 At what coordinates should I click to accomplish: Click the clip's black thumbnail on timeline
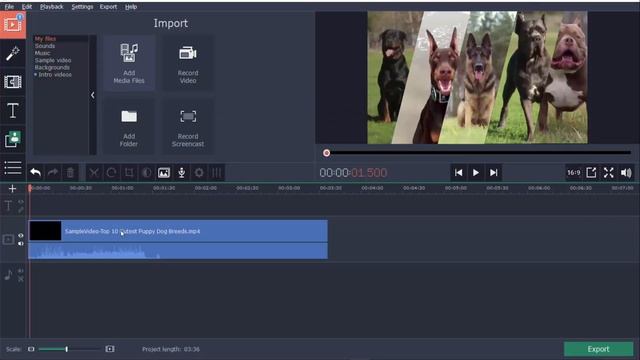point(45,231)
